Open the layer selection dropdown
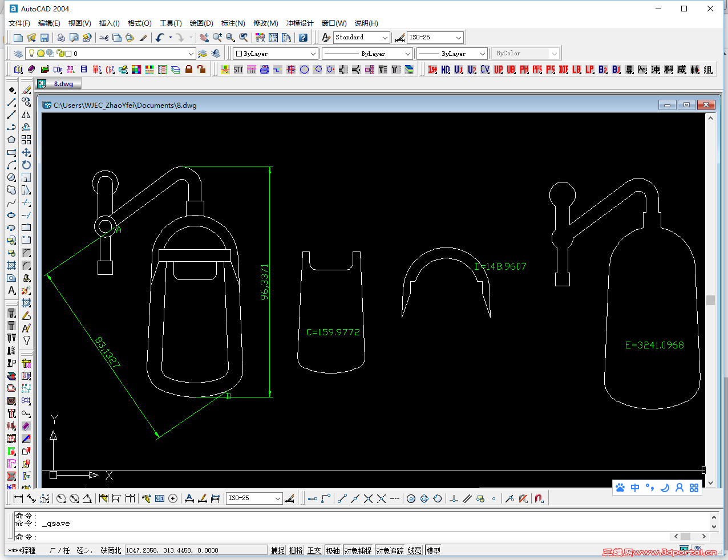728x560 pixels. [191, 54]
